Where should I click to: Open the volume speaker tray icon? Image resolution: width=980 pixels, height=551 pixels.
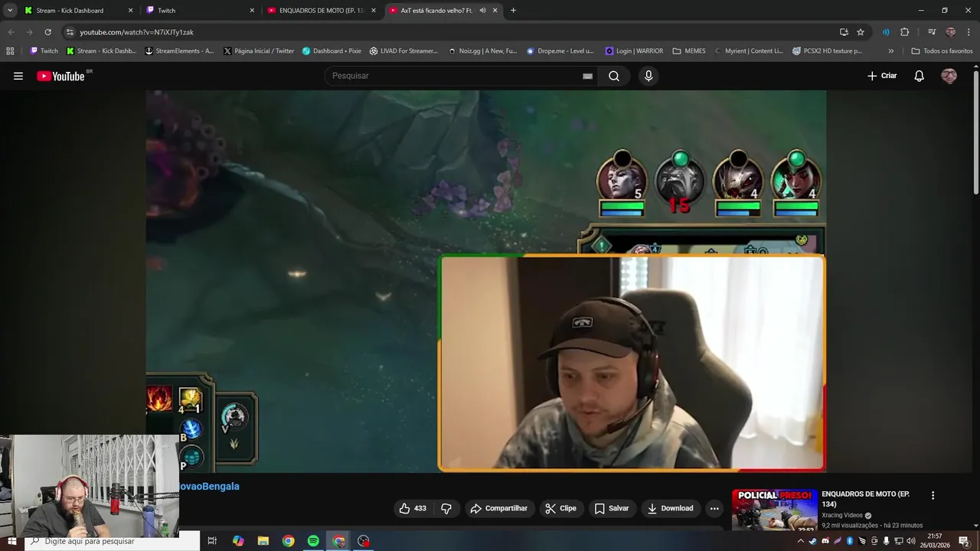(911, 541)
